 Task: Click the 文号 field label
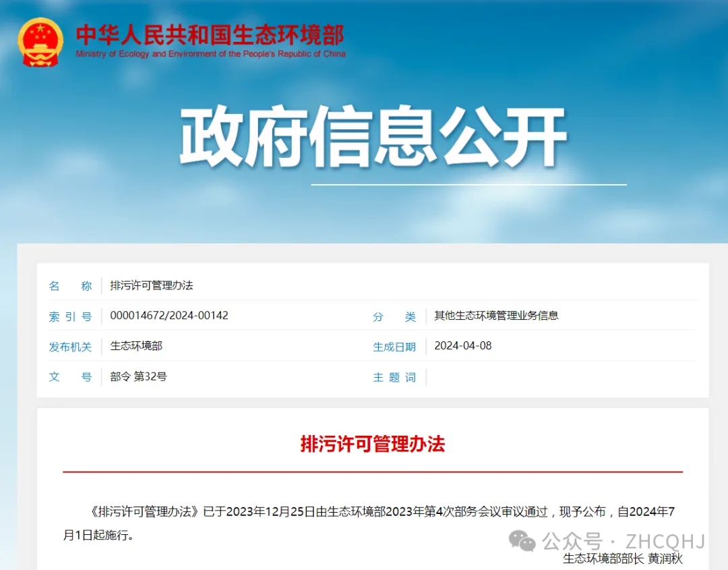point(70,377)
